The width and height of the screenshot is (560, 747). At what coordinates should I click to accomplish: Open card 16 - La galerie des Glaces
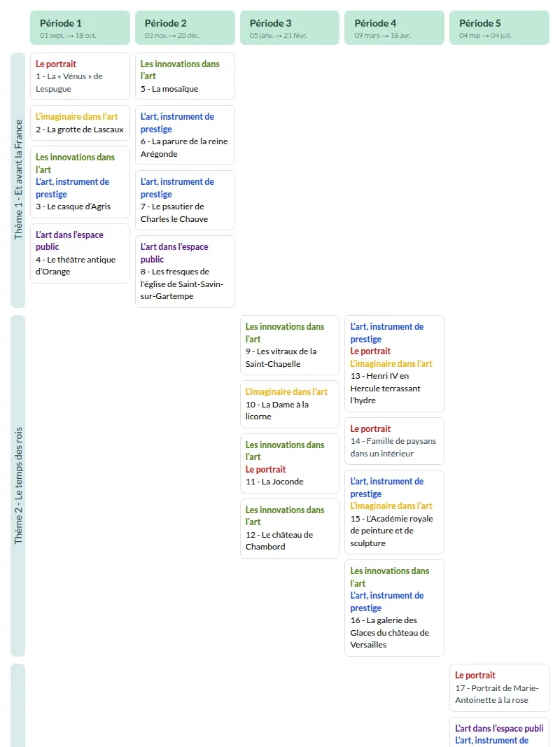coord(394,608)
